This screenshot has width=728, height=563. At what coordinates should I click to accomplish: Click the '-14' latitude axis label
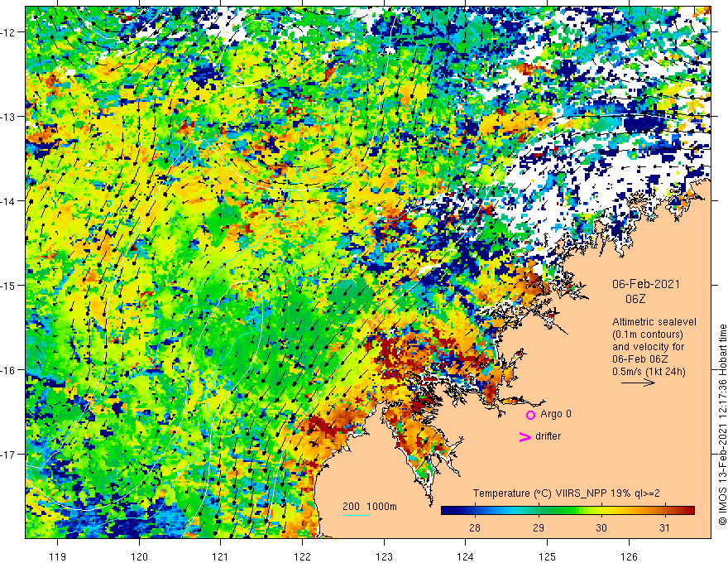(9, 200)
